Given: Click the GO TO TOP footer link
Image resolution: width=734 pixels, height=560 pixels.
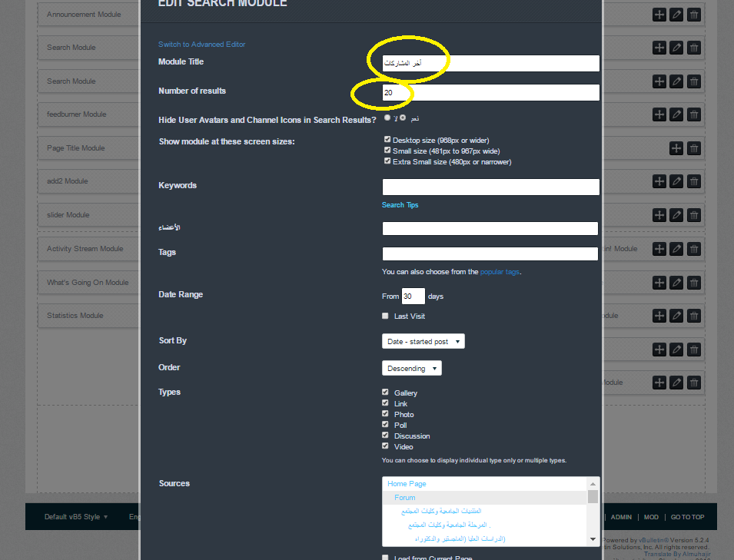Looking at the screenshot, I should 688,517.
